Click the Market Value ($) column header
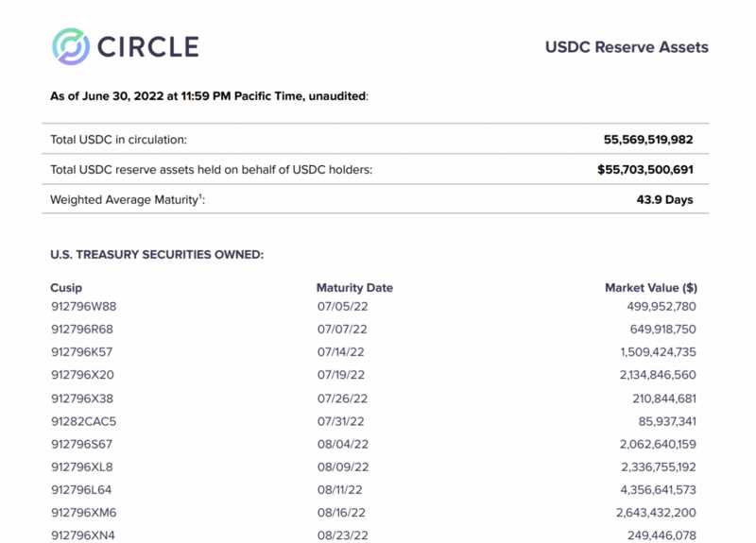The height and width of the screenshot is (543, 756). 650,288
